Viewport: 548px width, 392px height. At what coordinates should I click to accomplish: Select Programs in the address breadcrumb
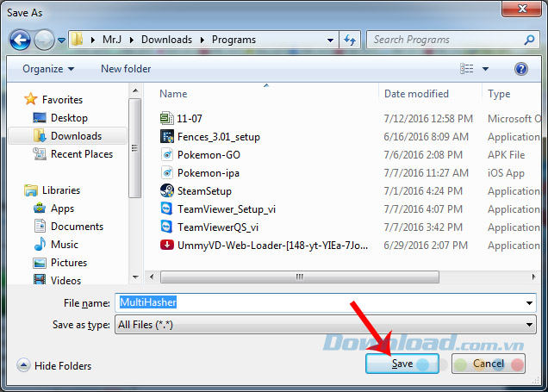[x=234, y=40]
